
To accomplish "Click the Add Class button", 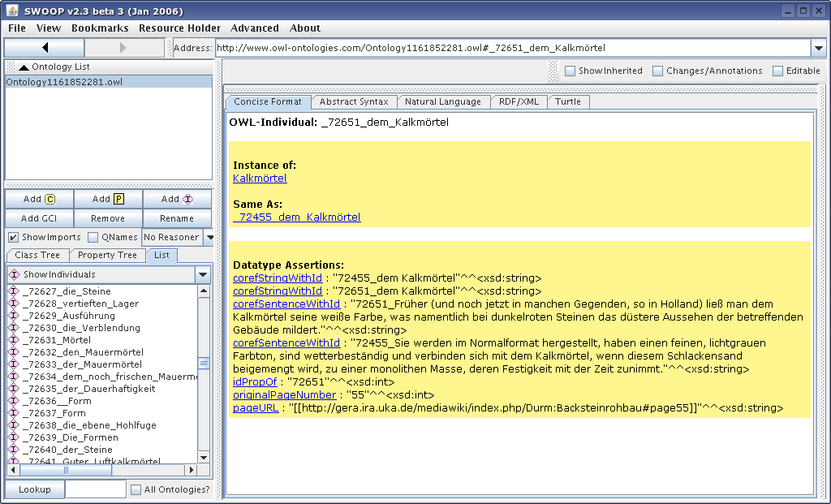I will tap(39, 199).
